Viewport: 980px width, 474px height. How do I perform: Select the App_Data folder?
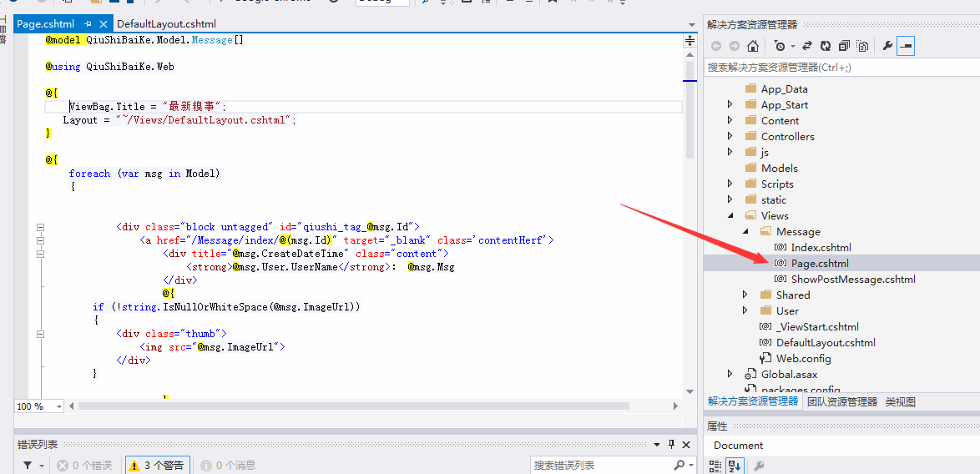tap(785, 88)
